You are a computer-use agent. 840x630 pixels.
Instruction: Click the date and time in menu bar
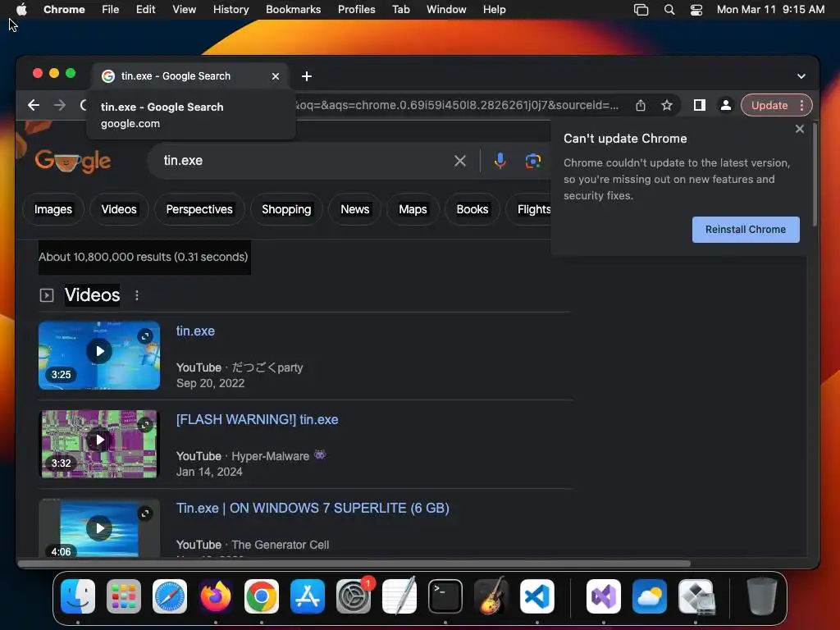click(x=770, y=10)
